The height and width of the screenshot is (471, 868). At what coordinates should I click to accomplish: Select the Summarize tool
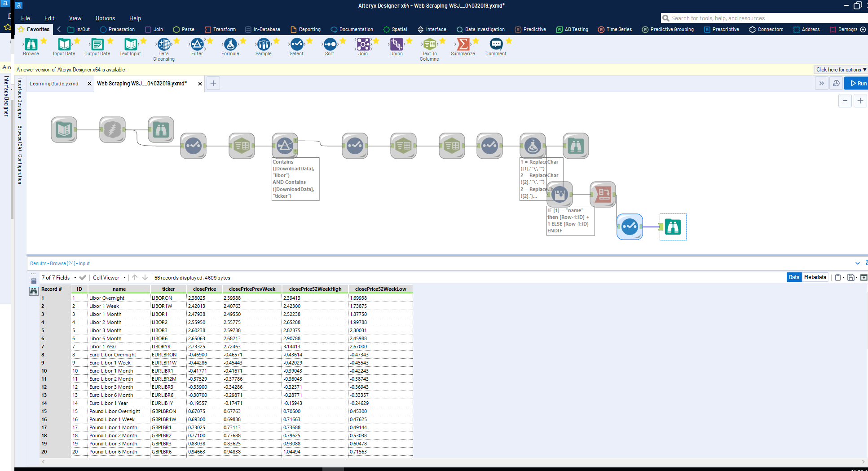tap(463, 45)
